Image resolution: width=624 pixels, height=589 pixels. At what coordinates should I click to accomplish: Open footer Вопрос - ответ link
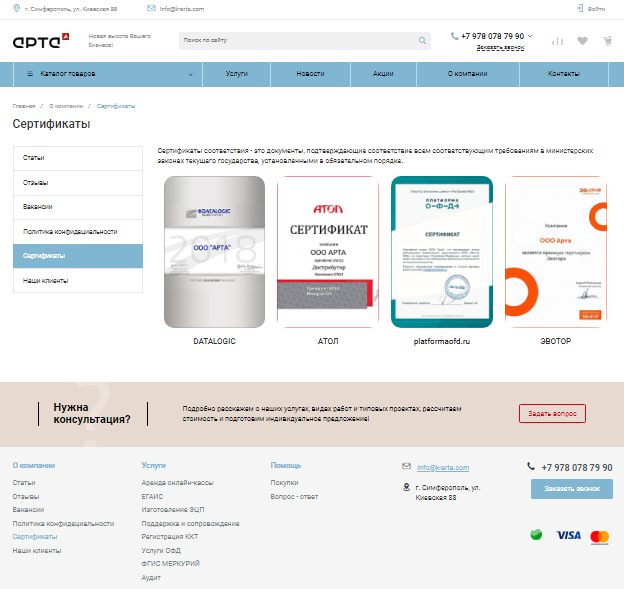pos(294,497)
